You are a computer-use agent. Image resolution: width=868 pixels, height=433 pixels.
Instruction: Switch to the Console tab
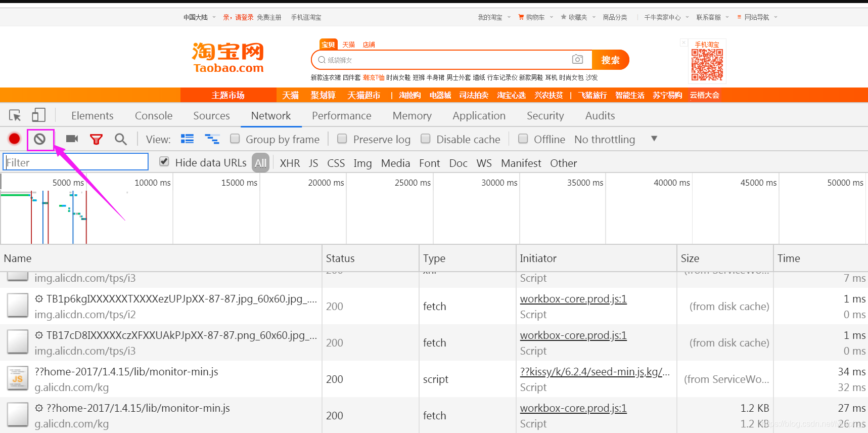[x=154, y=116]
